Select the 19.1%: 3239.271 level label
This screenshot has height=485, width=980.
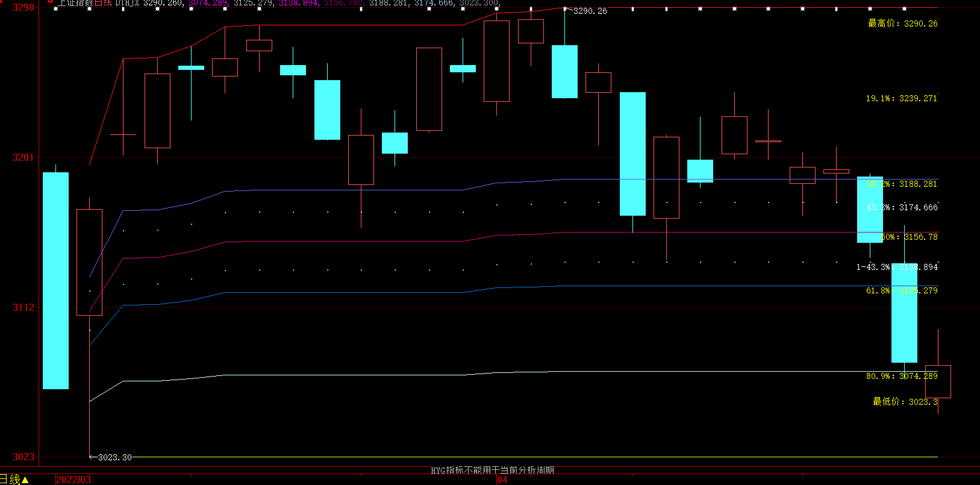click(x=901, y=98)
